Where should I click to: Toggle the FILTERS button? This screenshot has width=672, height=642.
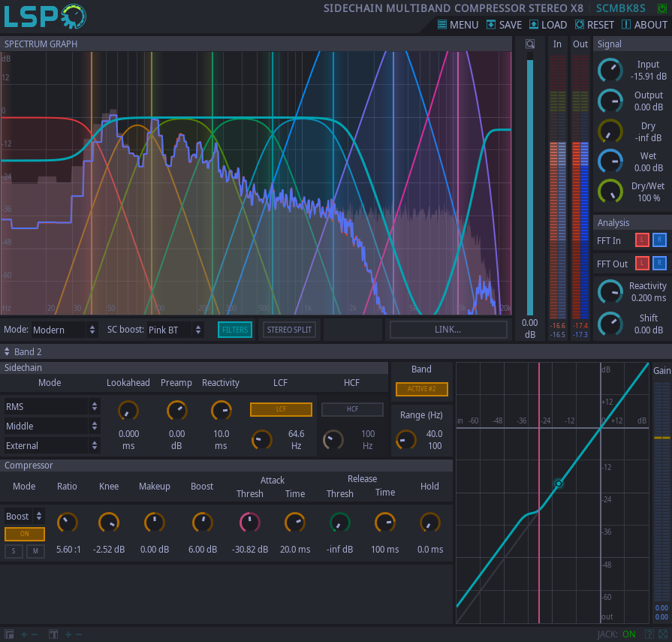pos(235,330)
